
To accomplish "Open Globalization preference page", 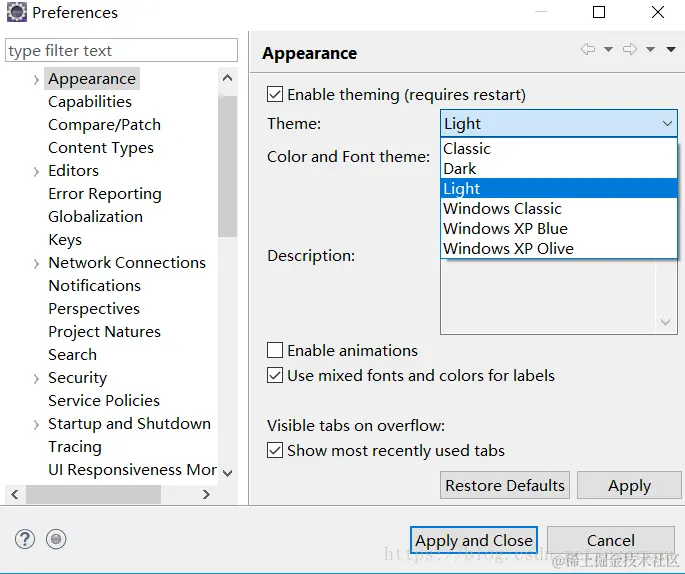I will (95, 216).
